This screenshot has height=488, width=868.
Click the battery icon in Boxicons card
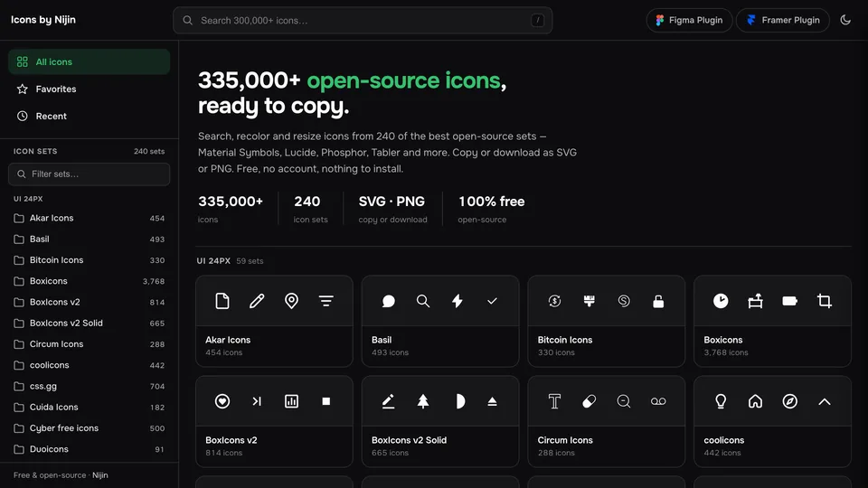(x=790, y=301)
